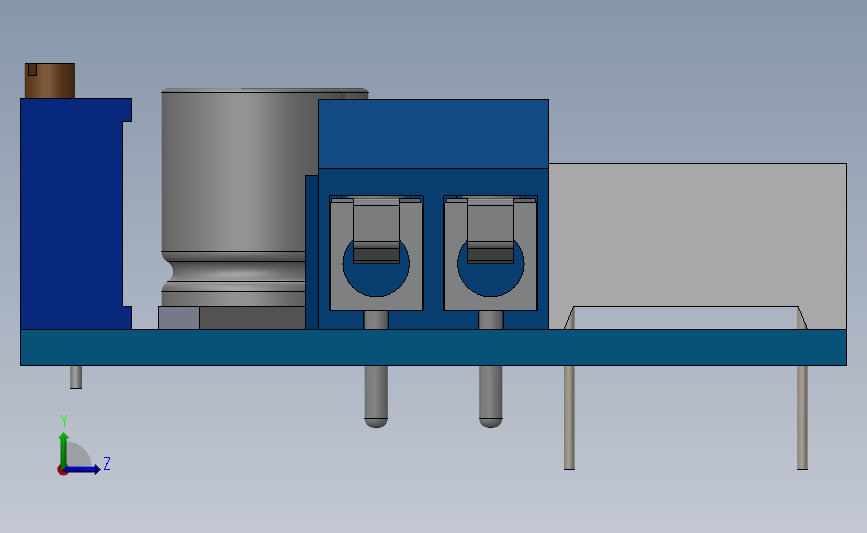Click the short pin under the trimmer

click(76, 377)
